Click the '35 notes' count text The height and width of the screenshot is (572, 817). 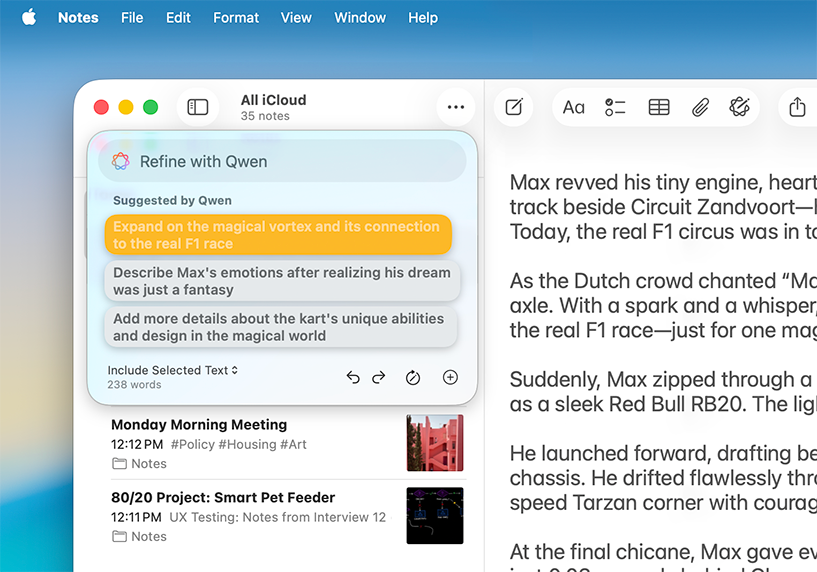click(265, 116)
